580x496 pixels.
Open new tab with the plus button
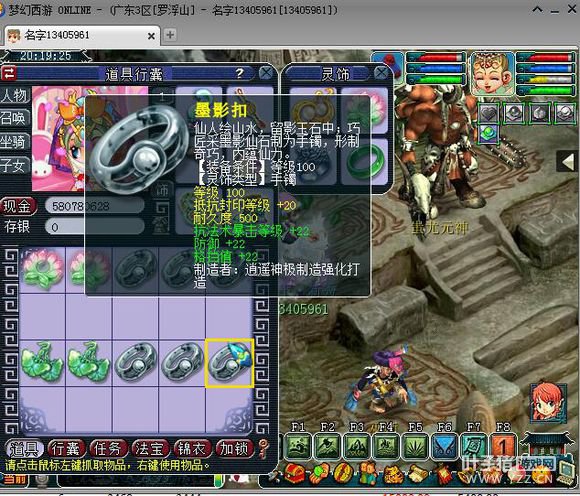point(170,35)
